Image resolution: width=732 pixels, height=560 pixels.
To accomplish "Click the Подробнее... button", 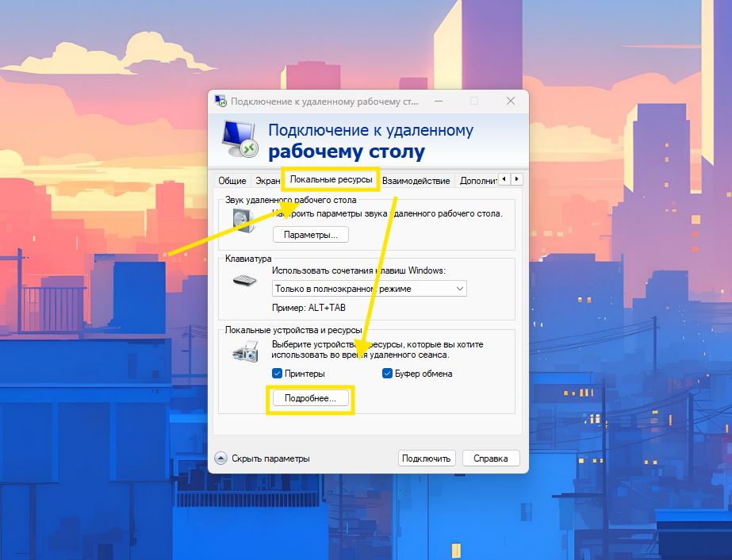I will coord(310,398).
